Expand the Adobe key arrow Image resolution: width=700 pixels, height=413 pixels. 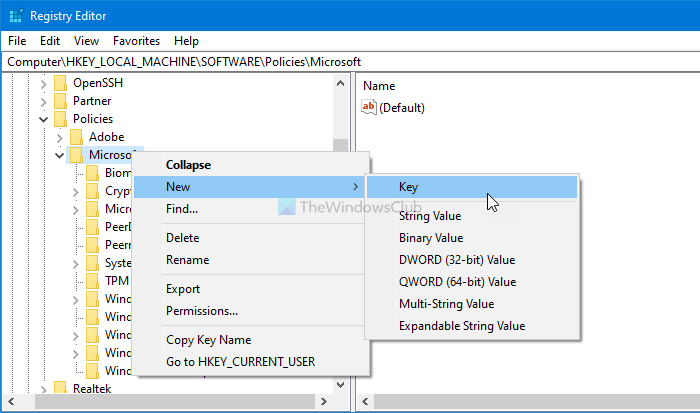pyautogui.click(x=59, y=136)
